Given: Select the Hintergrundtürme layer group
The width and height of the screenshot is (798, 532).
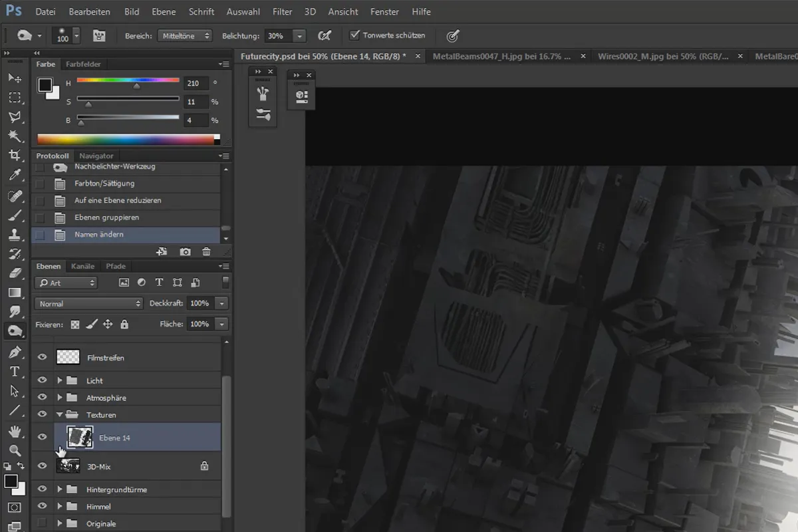Looking at the screenshot, I should 116,489.
